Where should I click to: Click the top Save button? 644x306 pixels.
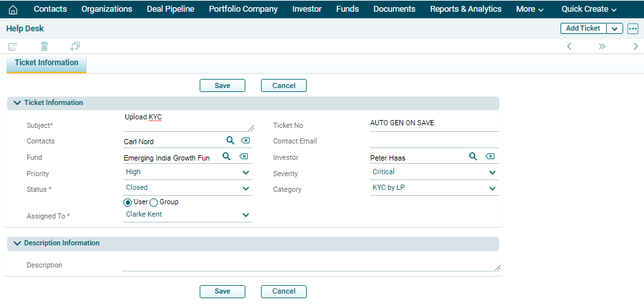[222, 85]
